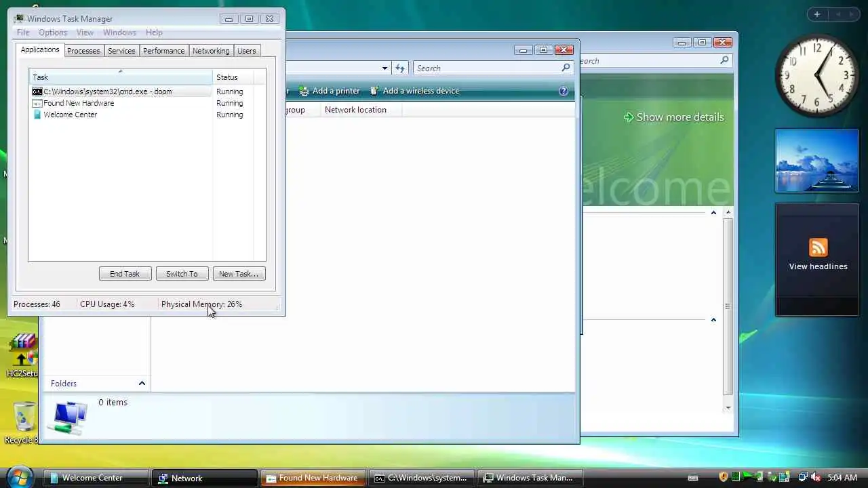The height and width of the screenshot is (488, 868).
Task: Click the Welcome Center scrollbar down arrow
Action: [x=728, y=407]
